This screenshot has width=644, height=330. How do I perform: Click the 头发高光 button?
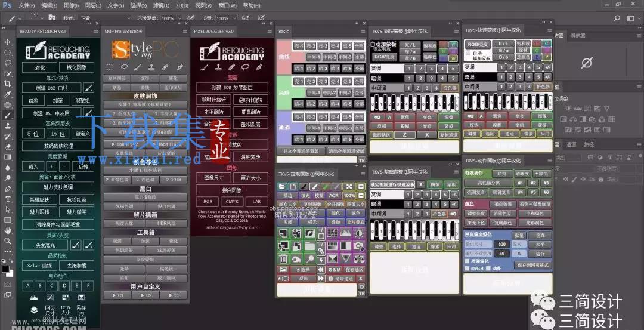click(x=45, y=245)
